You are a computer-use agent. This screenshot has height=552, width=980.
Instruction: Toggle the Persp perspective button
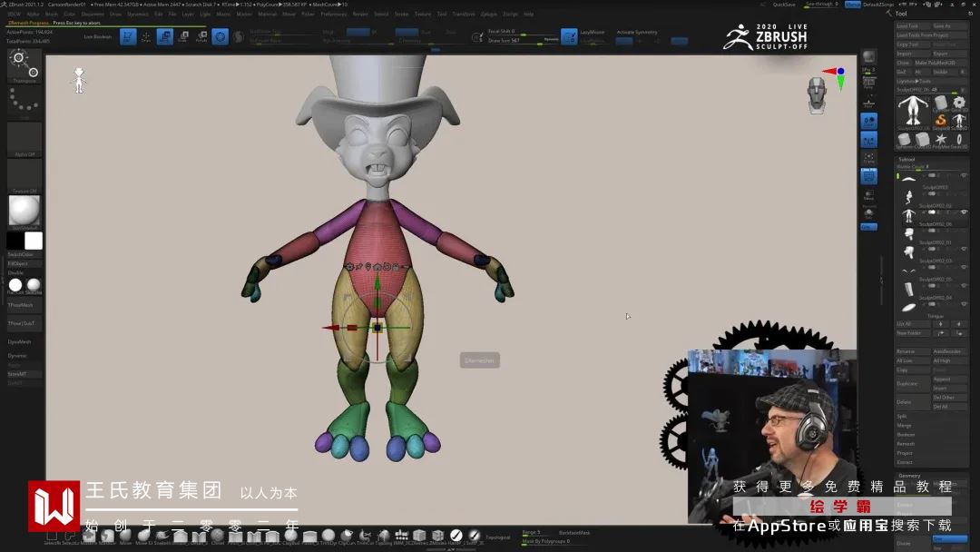868,84
